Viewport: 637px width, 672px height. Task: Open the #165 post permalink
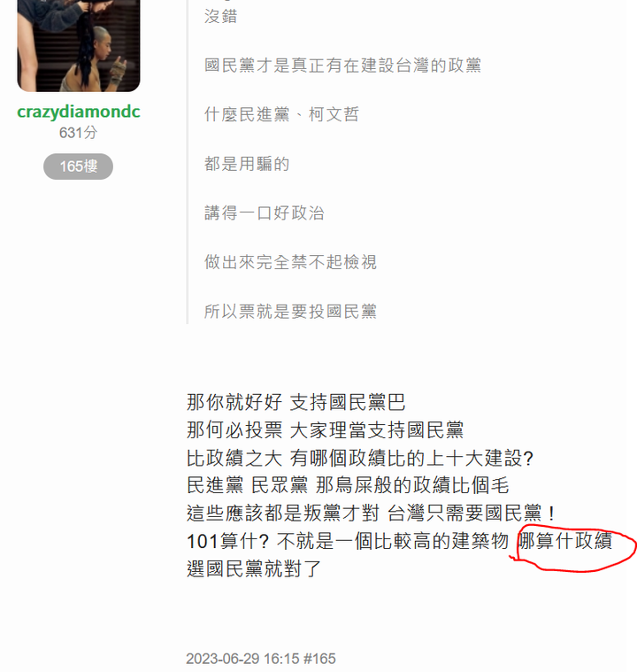(319, 659)
